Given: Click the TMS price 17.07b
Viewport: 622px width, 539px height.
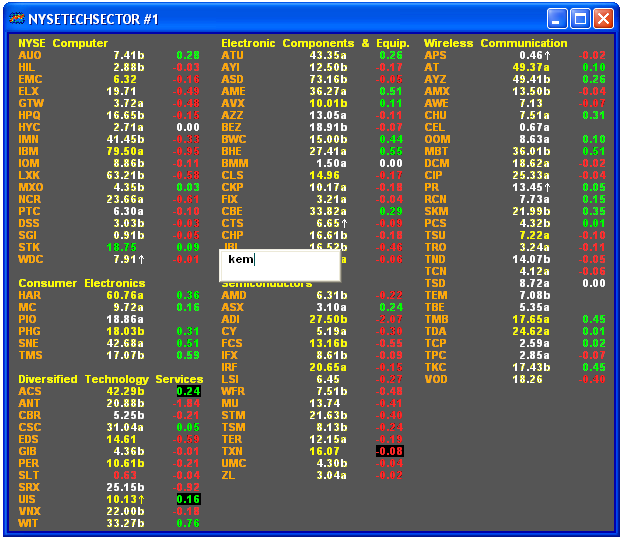Looking at the screenshot, I should click(125, 355).
